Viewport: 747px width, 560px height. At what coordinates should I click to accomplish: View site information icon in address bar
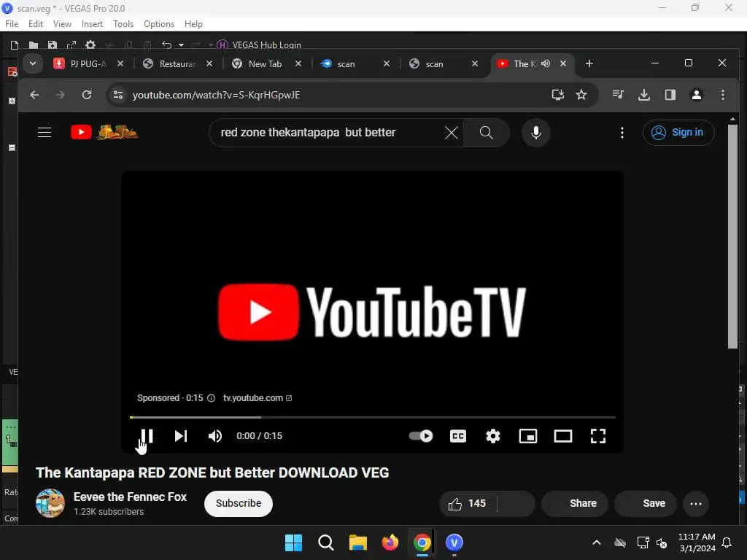[x=118, y=95]
